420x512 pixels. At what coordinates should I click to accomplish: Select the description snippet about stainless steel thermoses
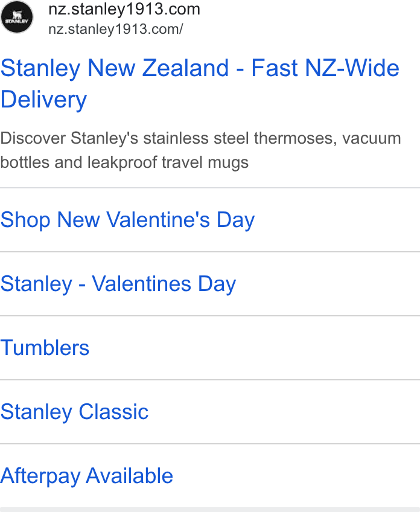200,150
